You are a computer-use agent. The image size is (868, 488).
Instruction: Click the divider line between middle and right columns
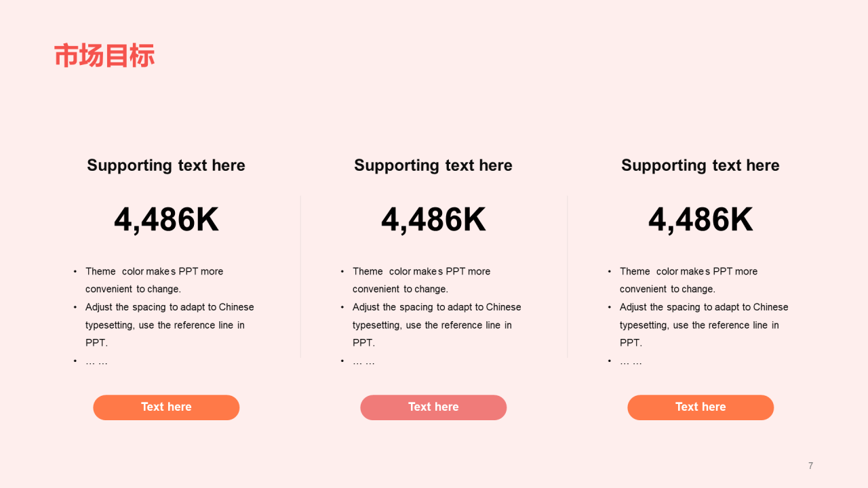(568, 277)
